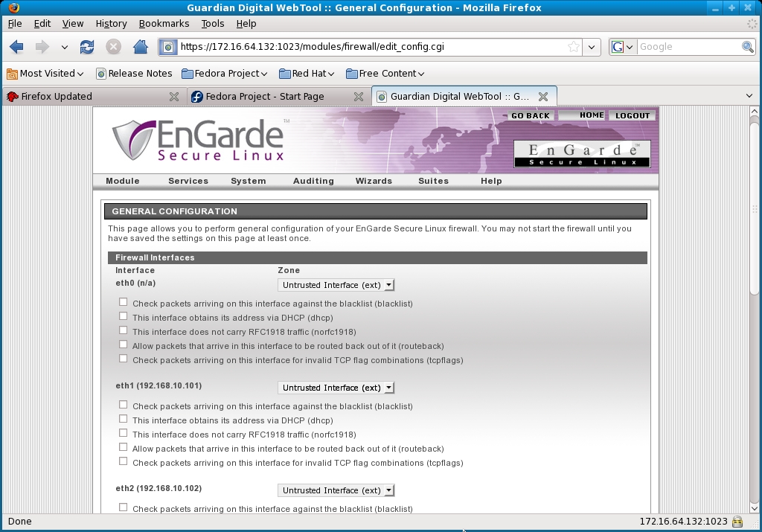Open the Auditing navigation menu
This screenshot has height=532, width=762.
(x=313, y=181)
